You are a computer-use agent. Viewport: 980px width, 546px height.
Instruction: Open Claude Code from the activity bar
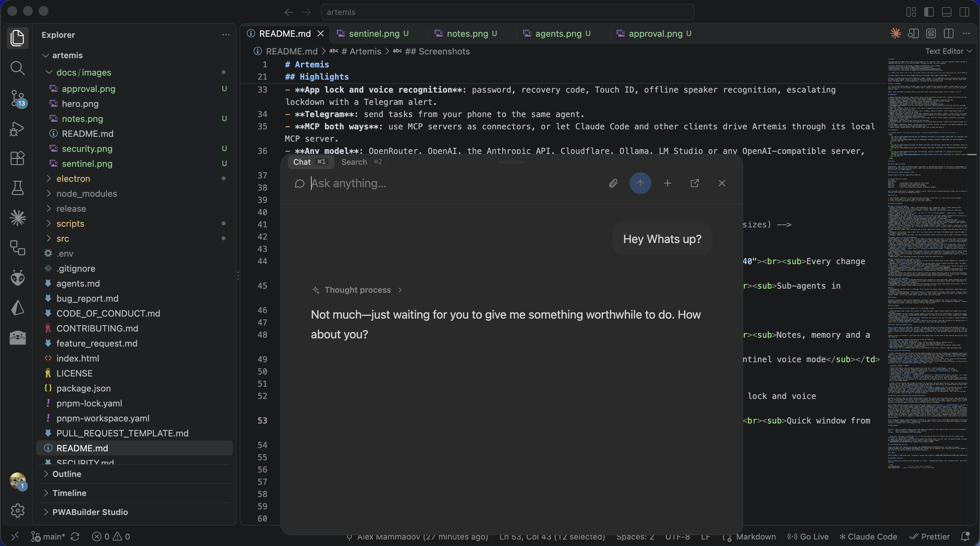(17, 218)
